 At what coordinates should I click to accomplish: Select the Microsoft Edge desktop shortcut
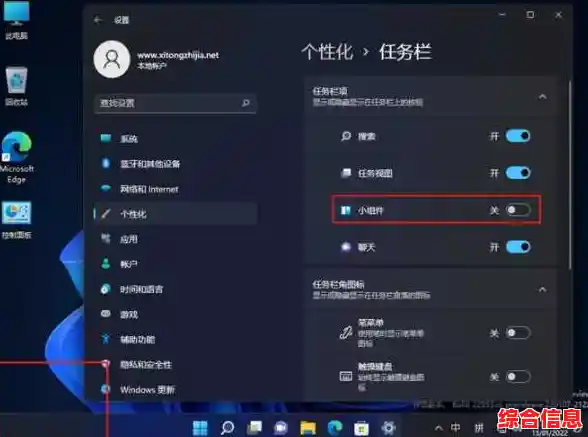pos(16,158)
